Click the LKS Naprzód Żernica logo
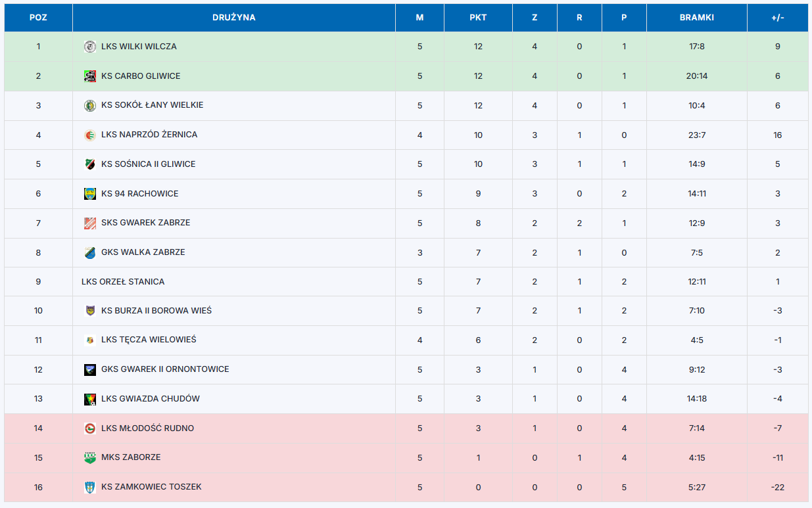 [x=90, y=135]
